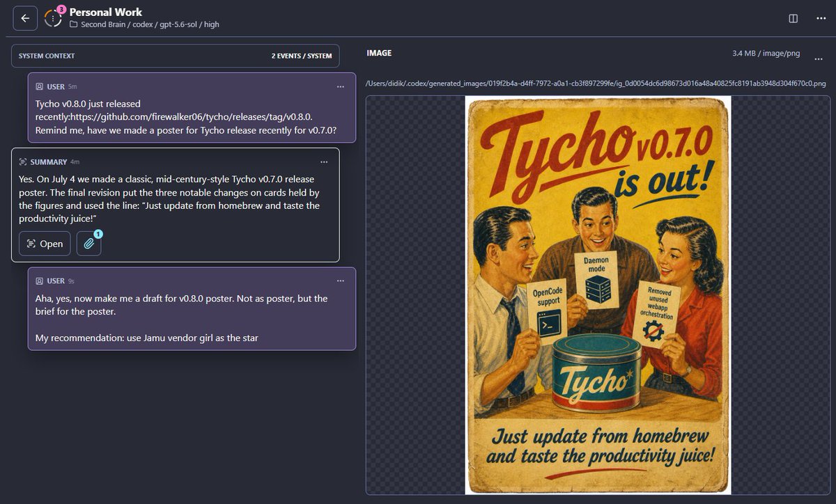This screenshot has width=836, height=504.
Task: Click the user avatar icon on 9s message
Action: [40, 281]
